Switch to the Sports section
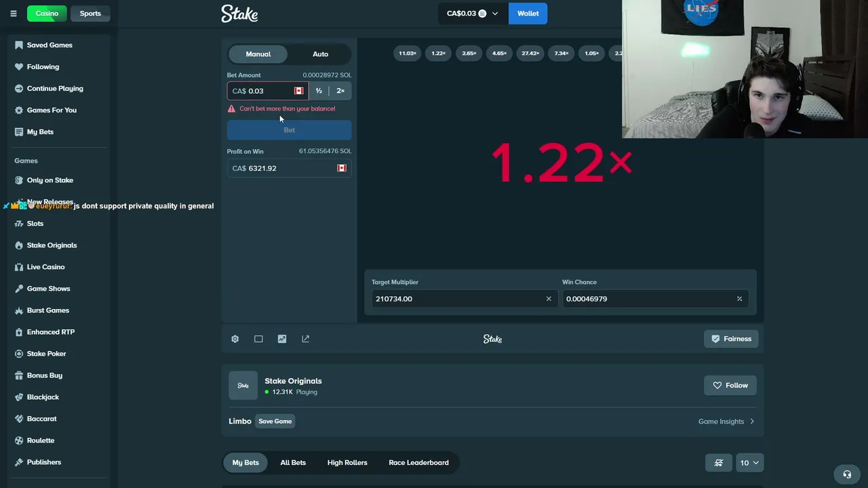This screenshot has width=868, height=488. [x=90, y=14]
